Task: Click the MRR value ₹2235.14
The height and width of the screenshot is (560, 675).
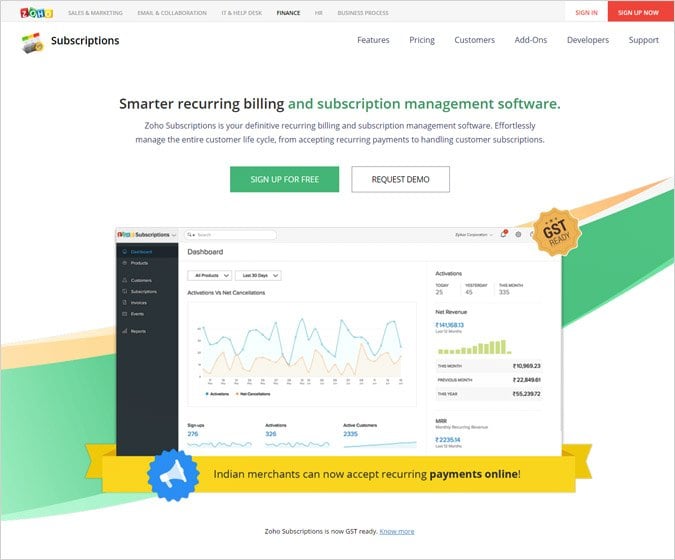Action: [x=448, y=440]
